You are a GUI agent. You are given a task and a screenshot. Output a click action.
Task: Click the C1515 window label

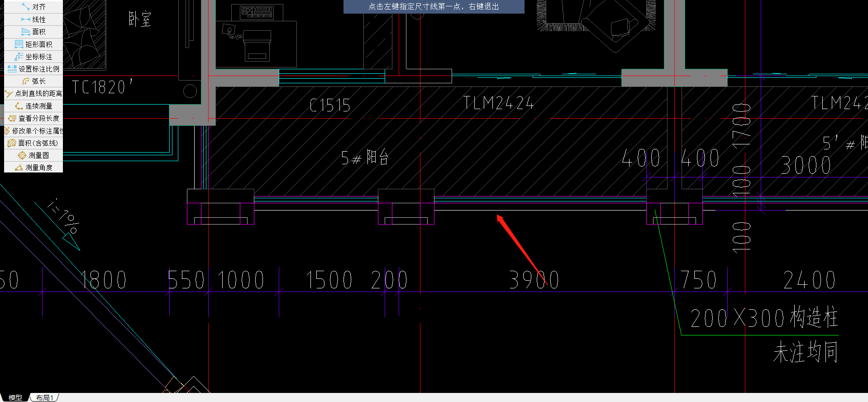(x=330, y=105)
